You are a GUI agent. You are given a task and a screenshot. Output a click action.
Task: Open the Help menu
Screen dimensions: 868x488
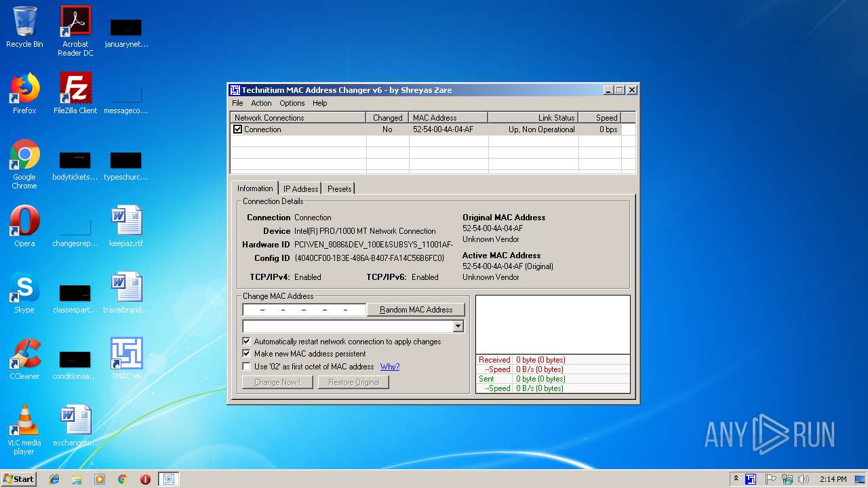click(x=320, y=103)
